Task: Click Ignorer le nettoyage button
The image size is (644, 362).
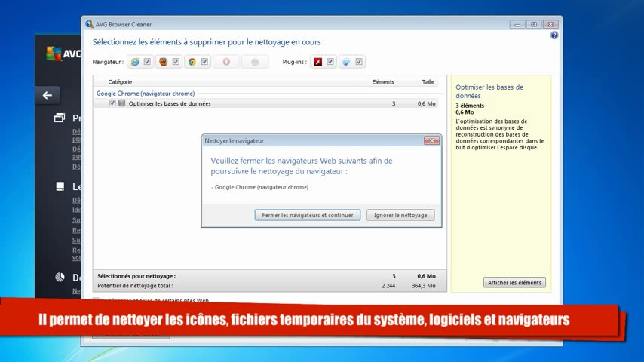Action: (x=400, y=215)
